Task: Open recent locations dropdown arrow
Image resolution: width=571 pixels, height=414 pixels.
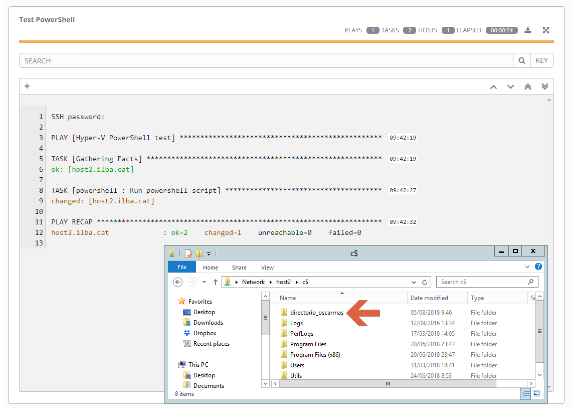Action: point(204,282)
